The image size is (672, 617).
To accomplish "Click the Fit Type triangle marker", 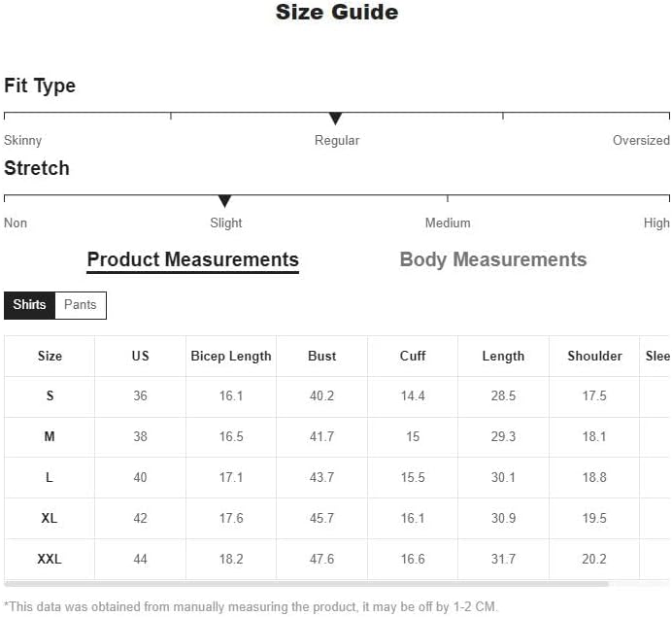I will (335, 119).
